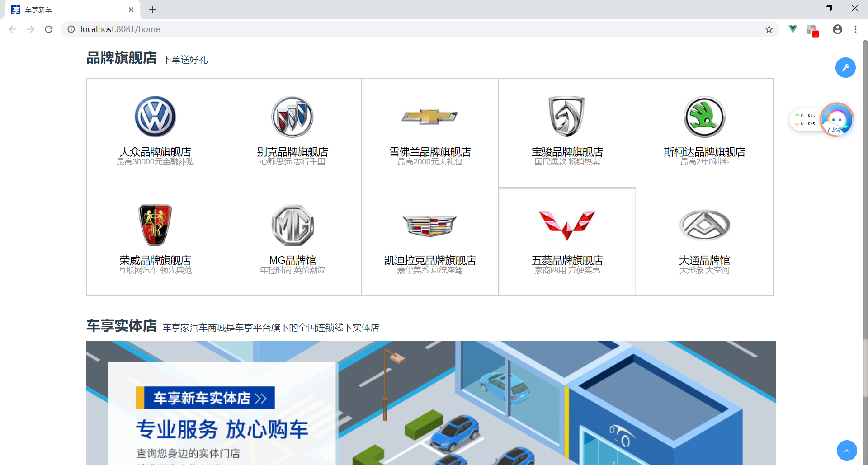
Task: Click the Baojun horse-head logo
Action: [x=567, y=117]
